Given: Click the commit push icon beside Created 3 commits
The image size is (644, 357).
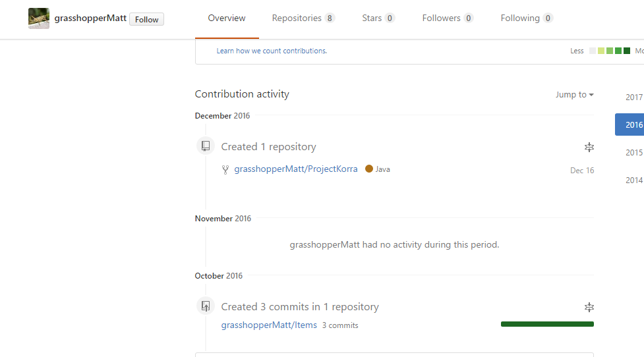Looking at the screenshot, I should point(206,306).
